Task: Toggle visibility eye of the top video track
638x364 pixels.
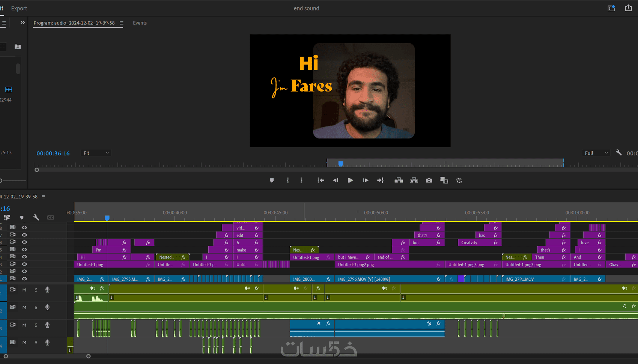Action: click(24, 227)
